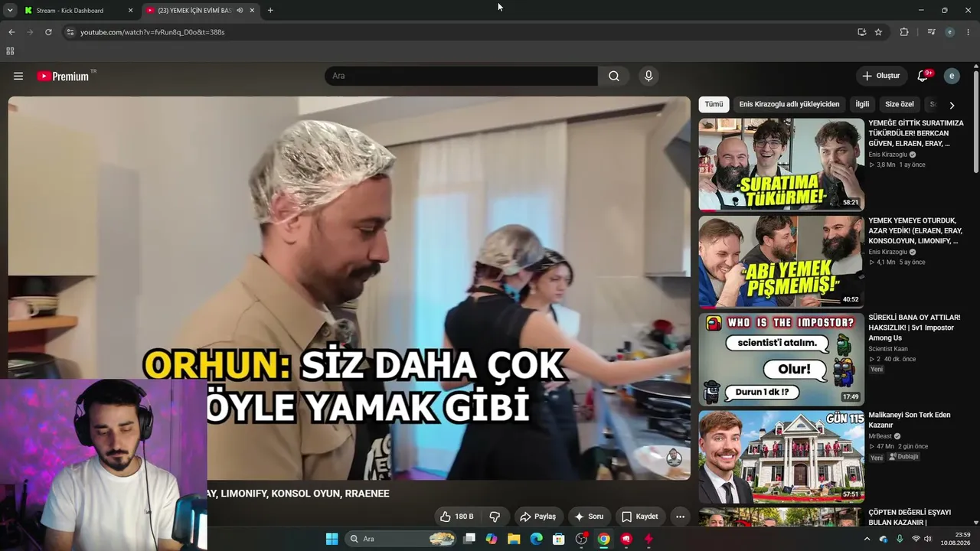The width and height of the screenshot is (980, 551).
Task: Open Malikaneyi Son Terk Eden Kazanır title
Action: [910, 419]
